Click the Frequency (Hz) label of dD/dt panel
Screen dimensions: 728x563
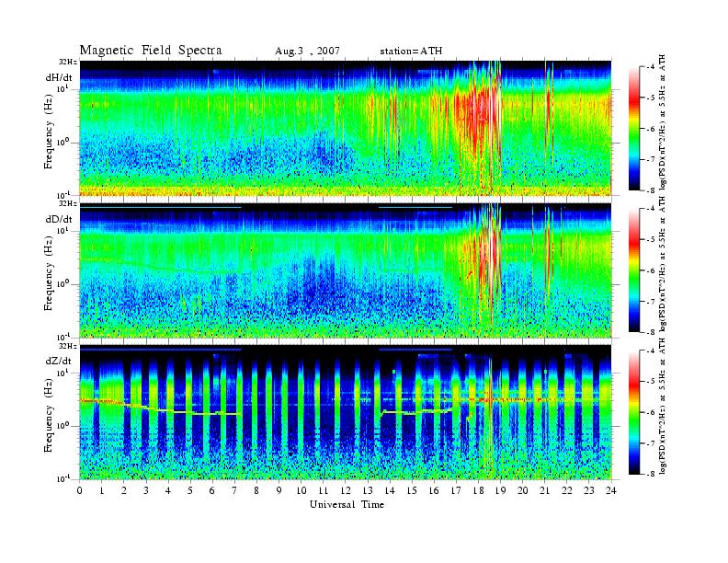(49, 273)
